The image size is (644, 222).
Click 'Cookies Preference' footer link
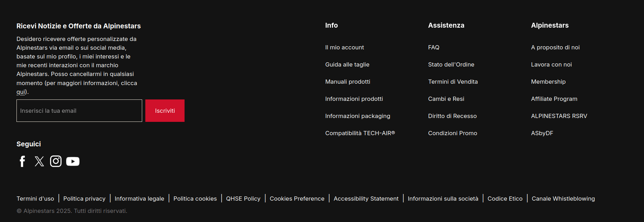(x=297, y=199)
